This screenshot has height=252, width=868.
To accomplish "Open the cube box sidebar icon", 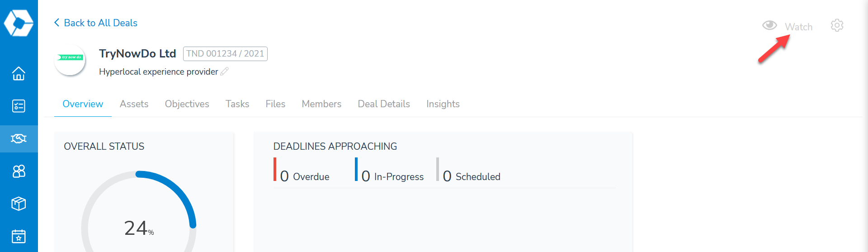I will click(x=19, y=204).
